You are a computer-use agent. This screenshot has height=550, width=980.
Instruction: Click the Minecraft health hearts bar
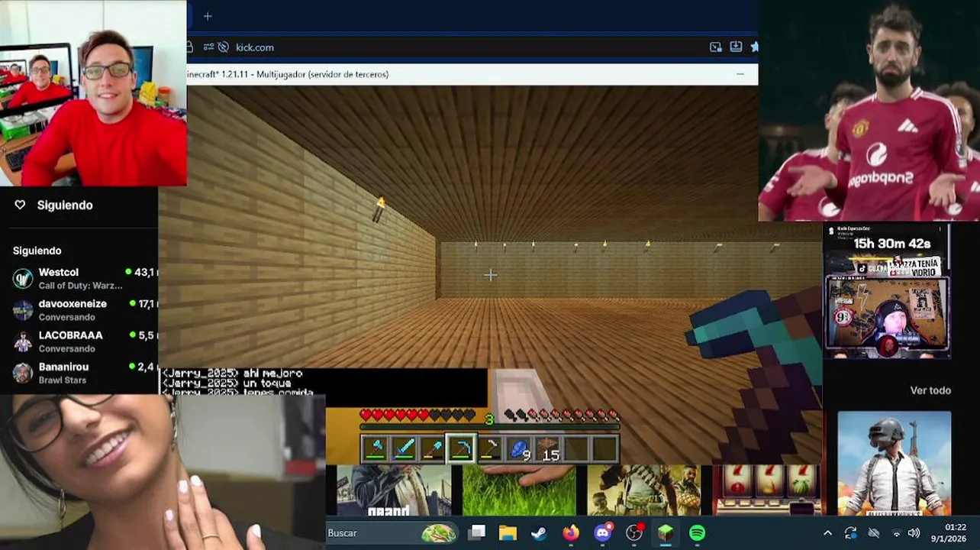[x=417, y=415]
